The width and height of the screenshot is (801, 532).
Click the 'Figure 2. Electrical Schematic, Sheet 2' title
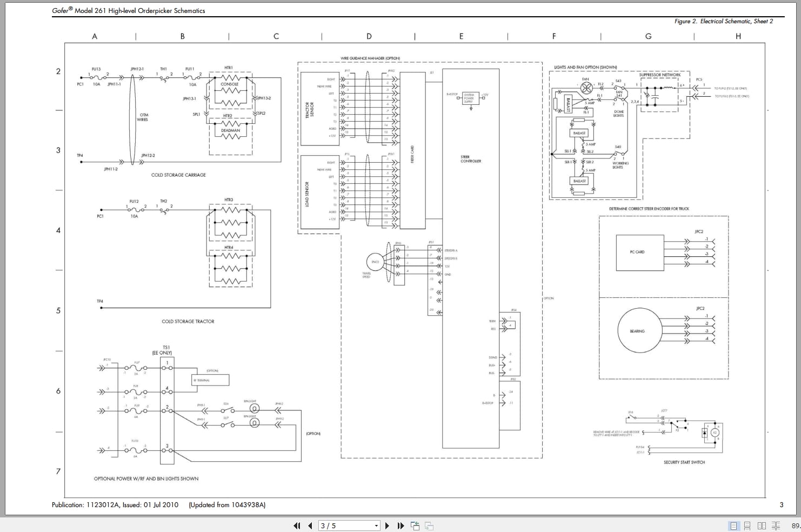(x=724, y=21)
